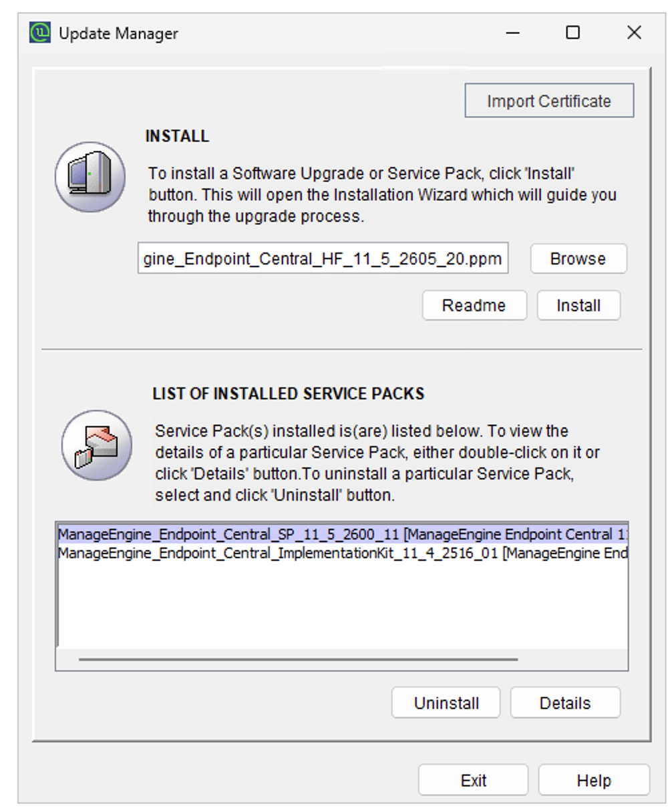Select ManageEngine_Endpoint_Central_SP_11_5_2600_11 list entry
The height and width of the screenshot is (812, 672).
point(342,534)
